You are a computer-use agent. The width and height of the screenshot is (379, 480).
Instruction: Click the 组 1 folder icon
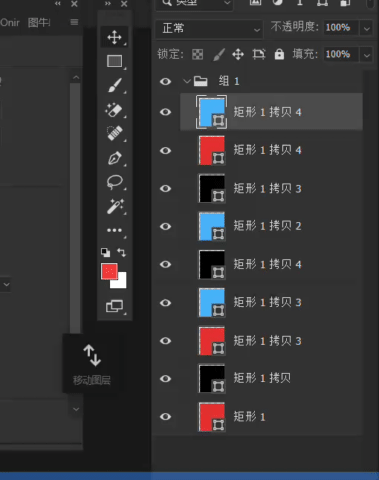click(200, 81)
